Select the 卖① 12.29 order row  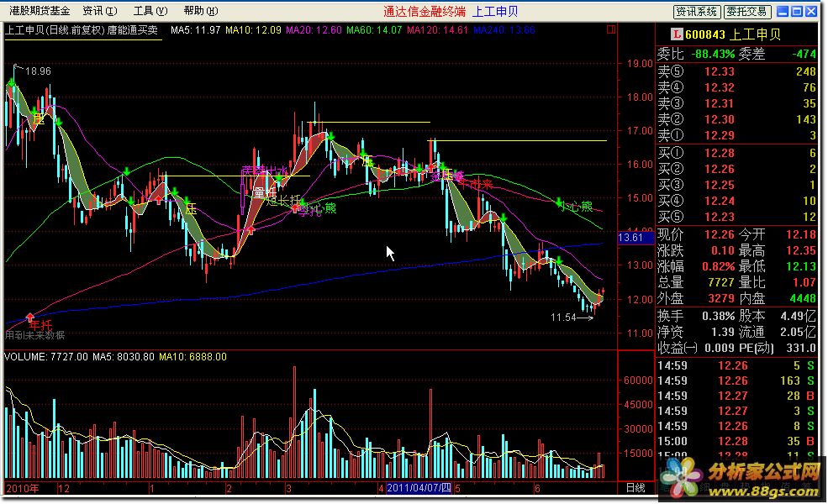coord(736,135)
